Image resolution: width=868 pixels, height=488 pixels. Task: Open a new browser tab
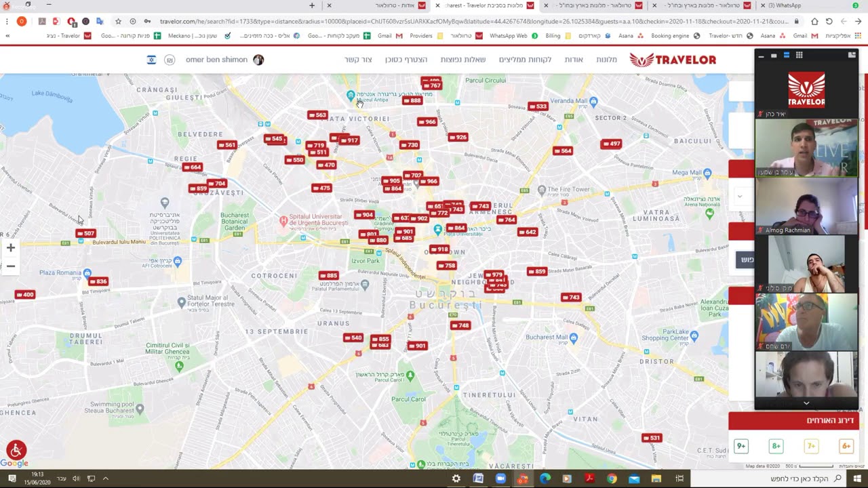(x=312, y=5)
